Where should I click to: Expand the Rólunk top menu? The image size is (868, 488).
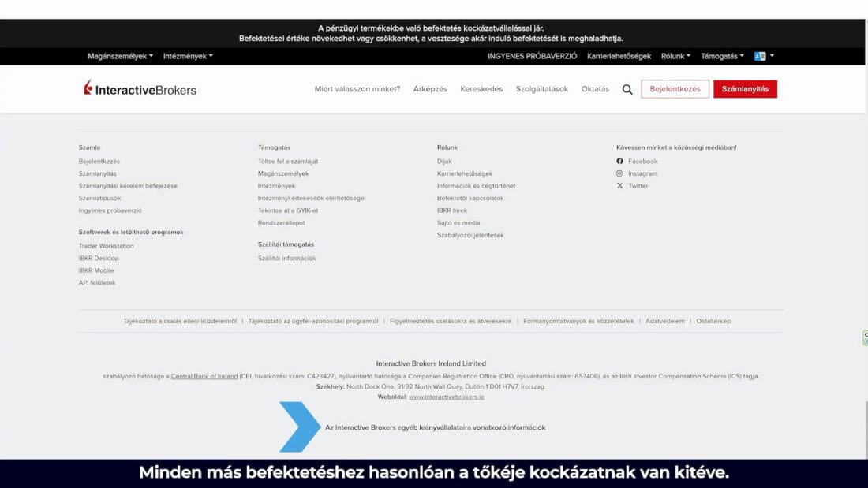click(675, 56)
